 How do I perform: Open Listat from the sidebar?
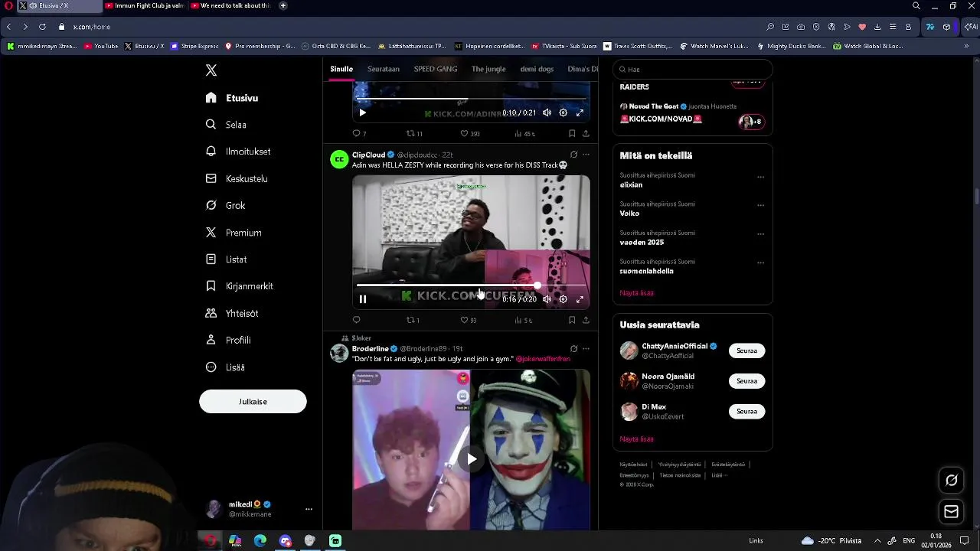point(226,259)
